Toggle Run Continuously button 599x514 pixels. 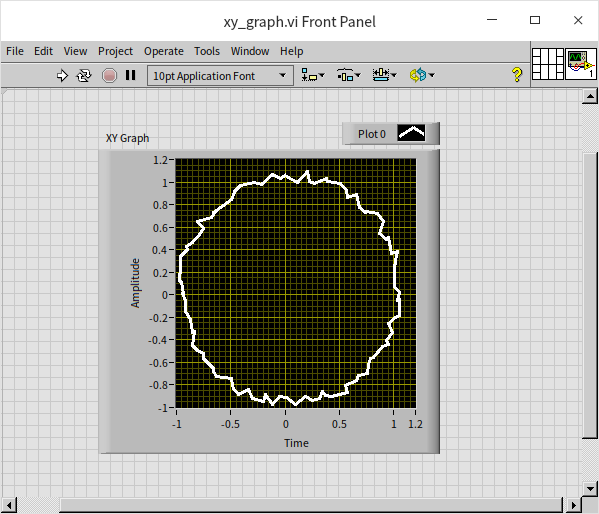click(84, 75)
